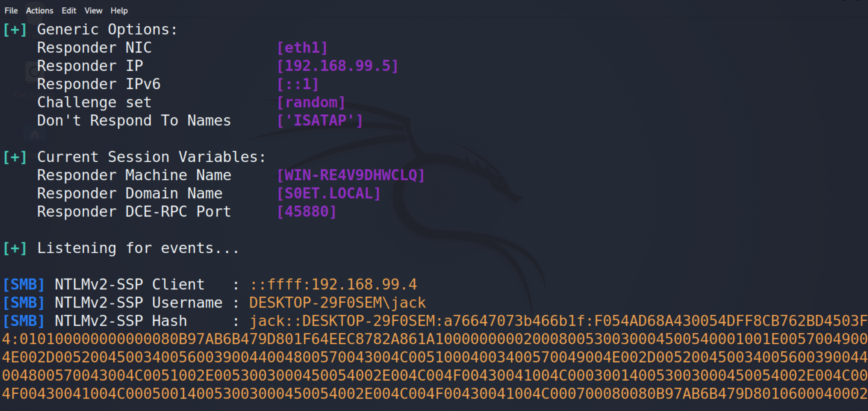Click the Responder IP 192.168.99.5 value
The height and width of the screenshot is (411, 868).
pos(338,66)
